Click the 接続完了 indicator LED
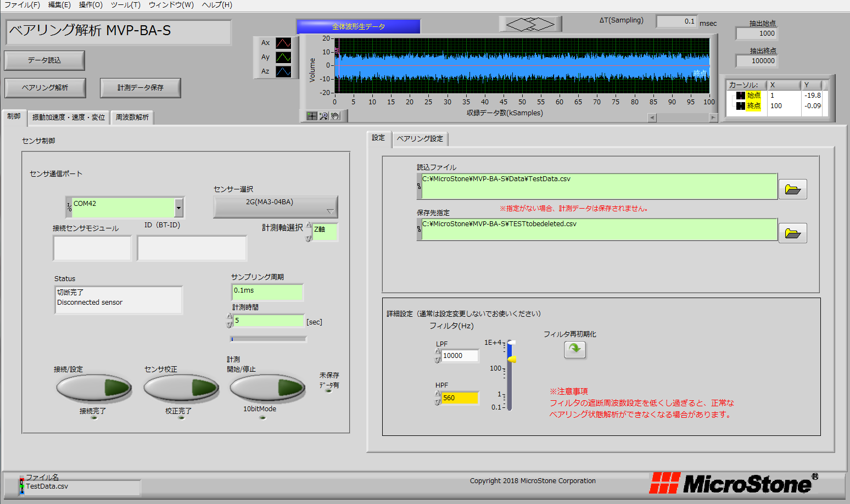 94,418
